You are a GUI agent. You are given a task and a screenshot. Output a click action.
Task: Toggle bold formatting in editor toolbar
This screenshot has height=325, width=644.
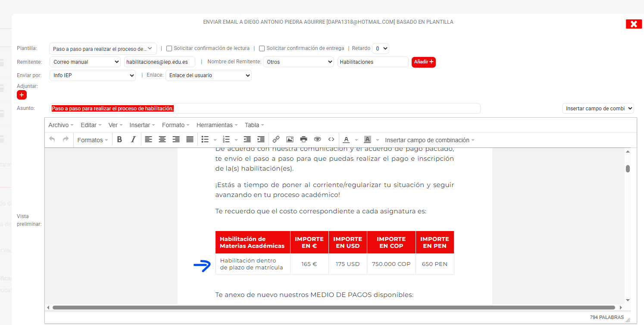click(119, 140)
